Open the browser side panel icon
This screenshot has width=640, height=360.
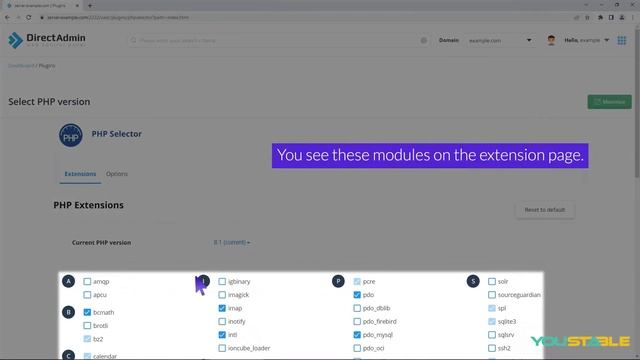click(611, 18)
